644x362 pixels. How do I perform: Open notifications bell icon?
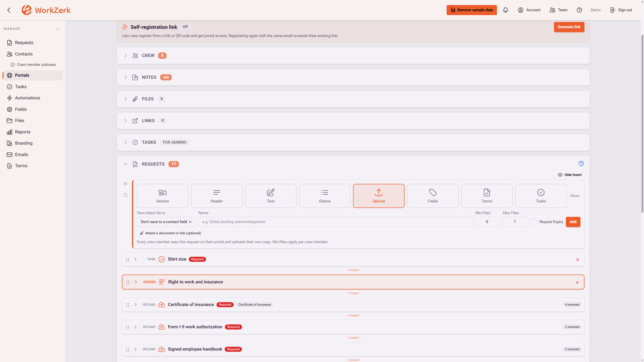(x=505, y=10)
